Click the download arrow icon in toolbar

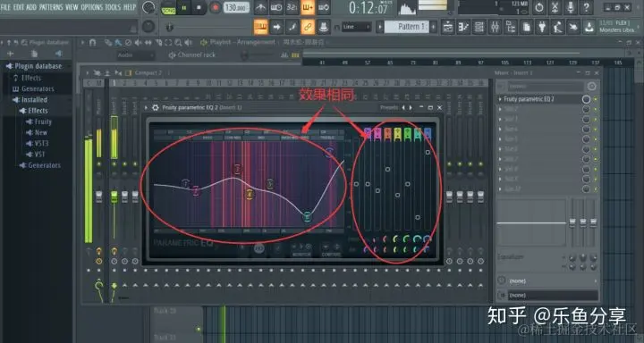point(589,27)
